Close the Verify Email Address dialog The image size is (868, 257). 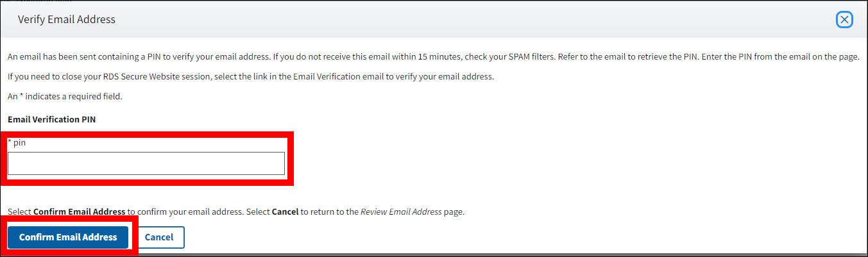[x=844, y=20]
